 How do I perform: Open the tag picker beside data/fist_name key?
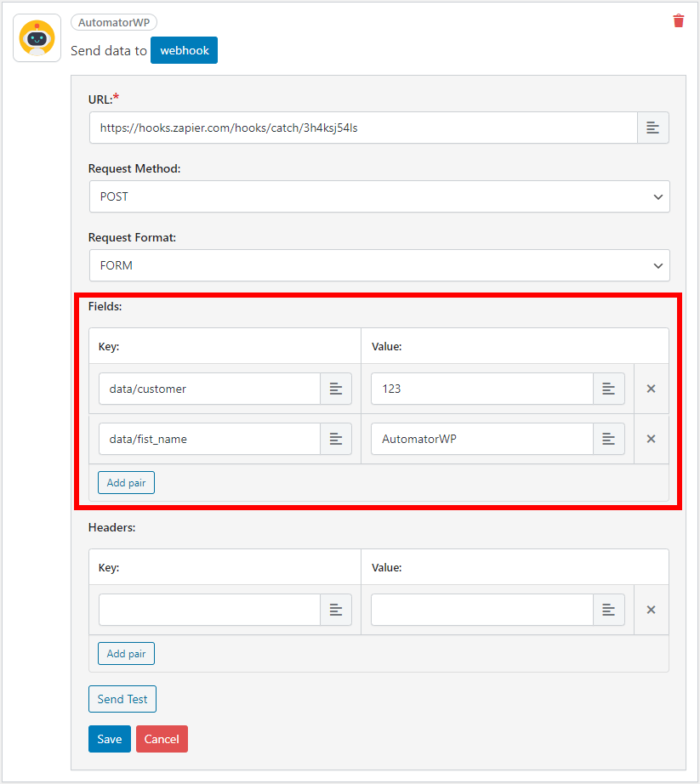(x=336, y=439)
